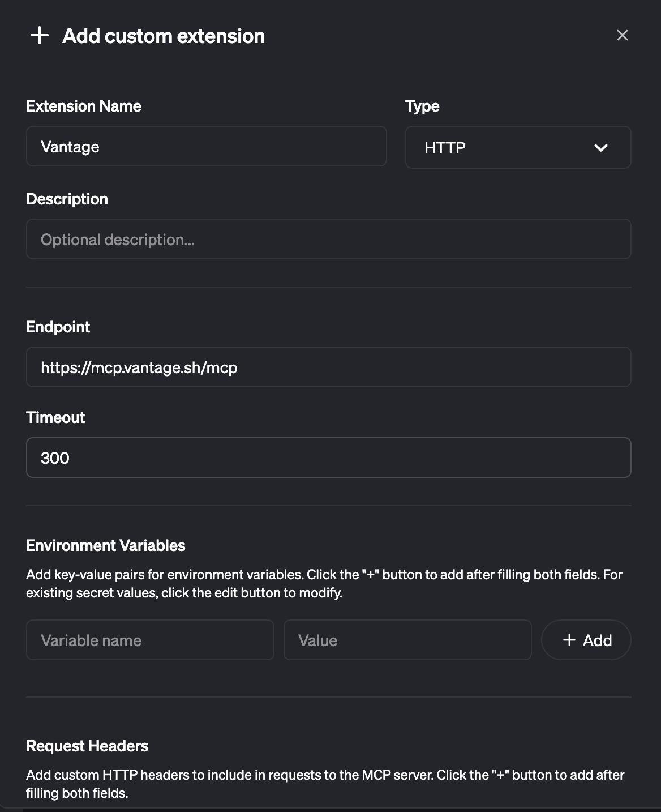Click Add to submit a key-value pair
The height and width of the screenshot is (812, 661).
586,640
